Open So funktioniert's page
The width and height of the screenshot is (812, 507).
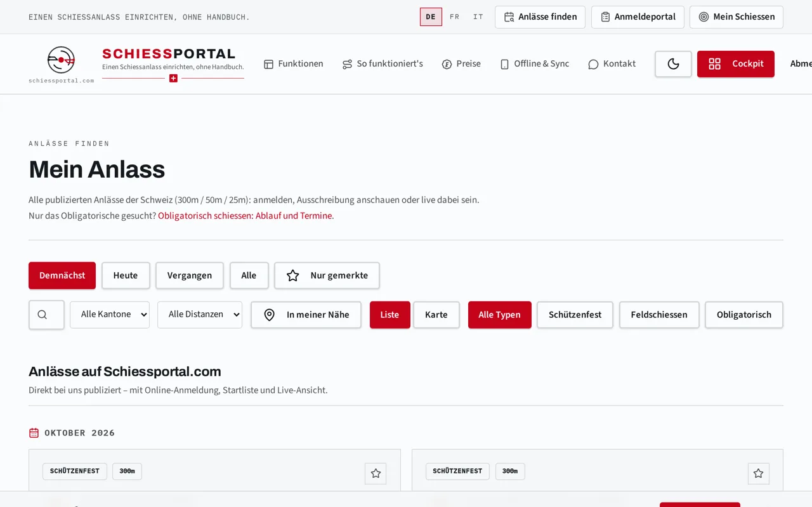(383, 64)
